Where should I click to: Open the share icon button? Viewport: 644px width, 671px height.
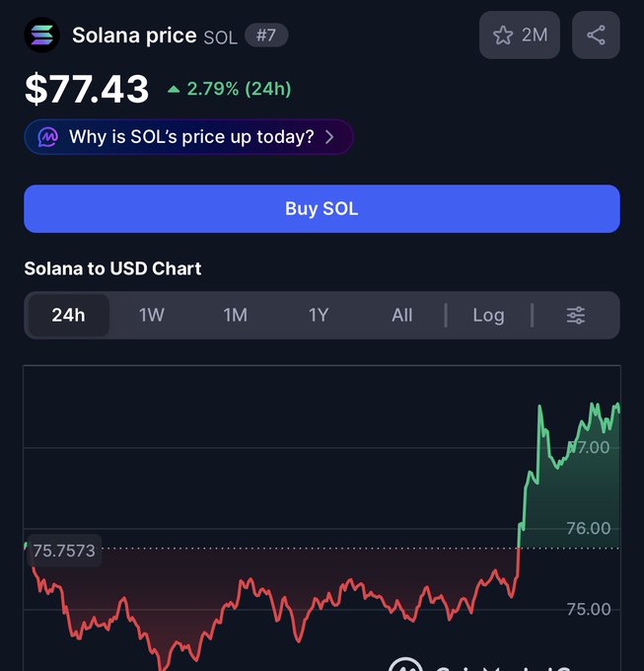coord(596,36)
